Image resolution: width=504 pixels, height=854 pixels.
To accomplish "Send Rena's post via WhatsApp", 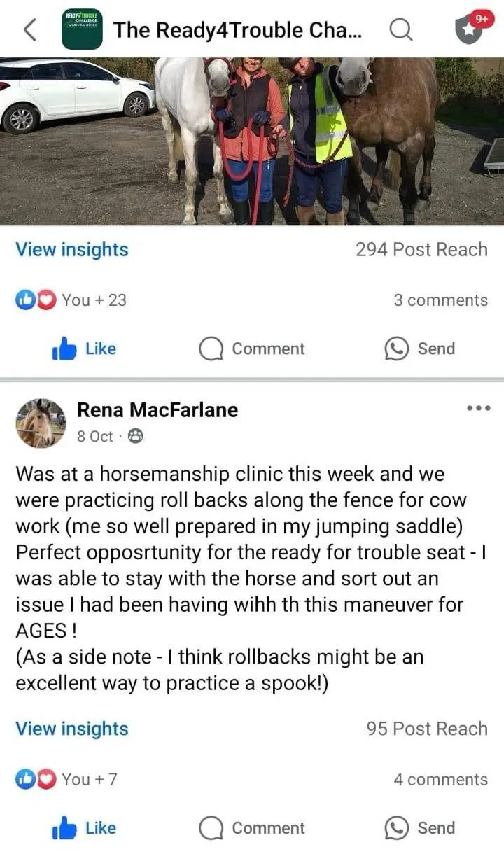I will pos(420,828).
